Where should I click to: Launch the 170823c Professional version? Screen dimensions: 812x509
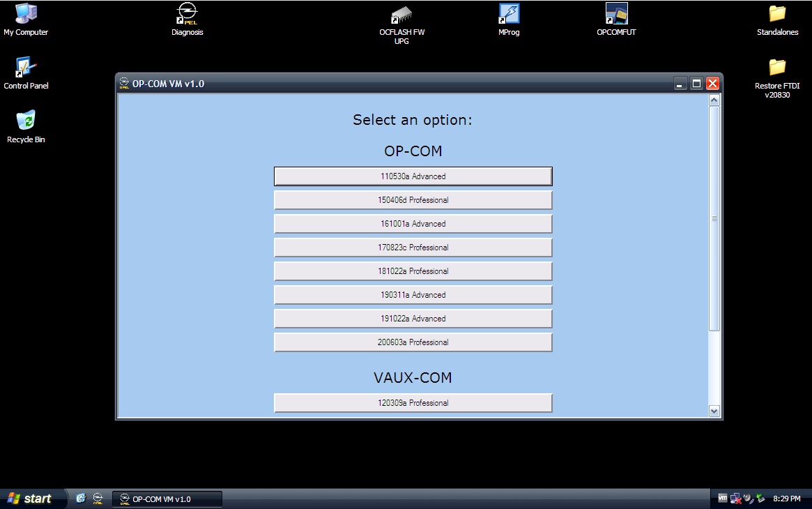tap(413, 248)
